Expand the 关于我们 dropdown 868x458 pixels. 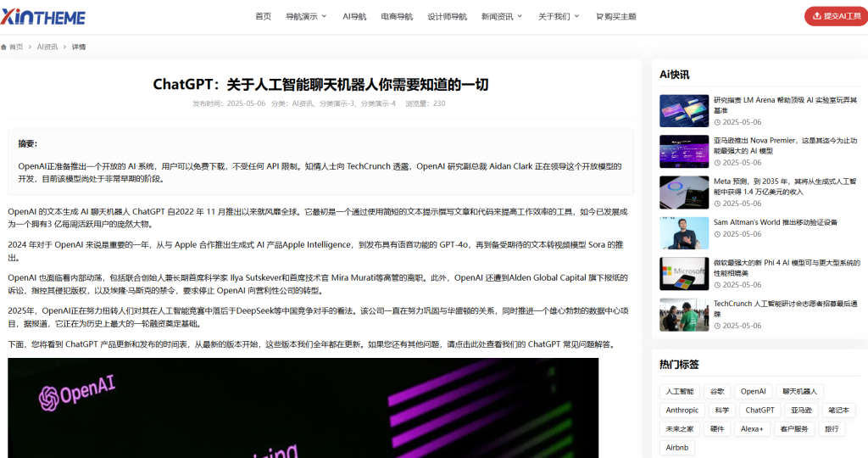[x=559, y=17]
